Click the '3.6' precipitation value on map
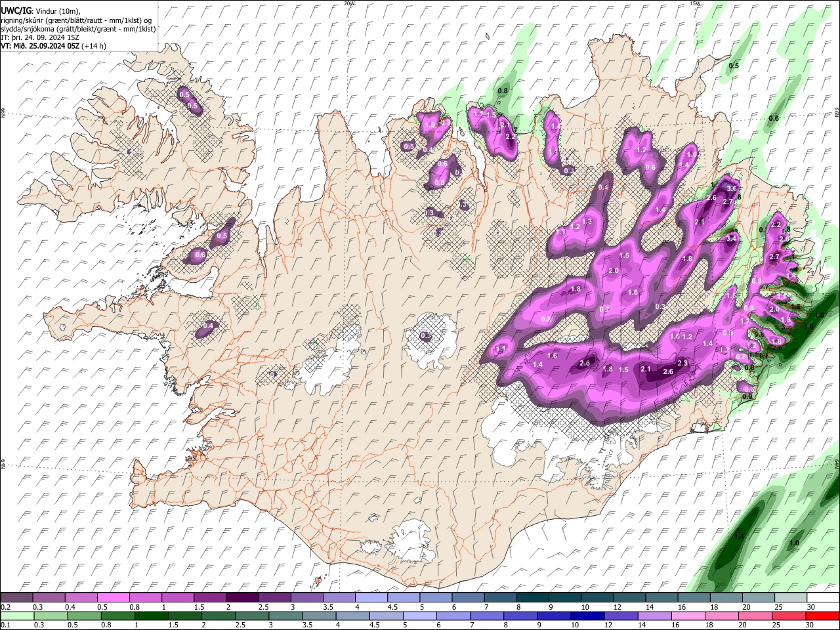Viewport: 840px width, 630px height. tap(732, 188)
